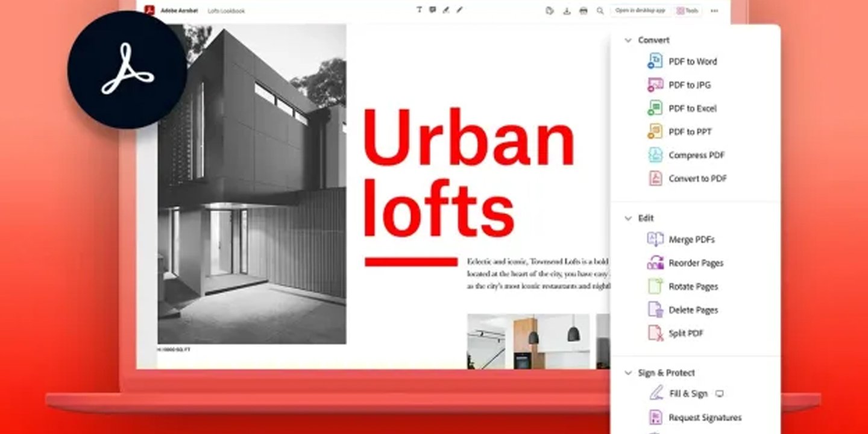This screenshot has width=868, height=434.
Task: Click the Urban lofts heading in the document
Action: point(468,172)
